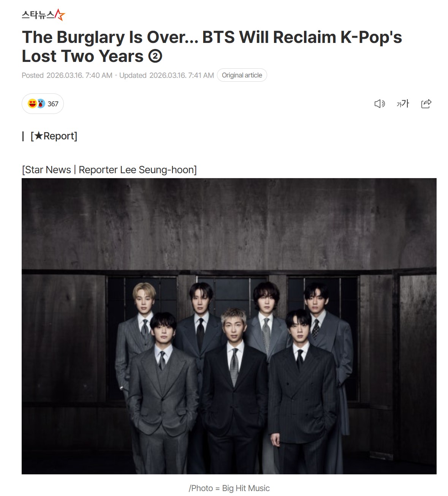
Task: Click the Star News logo text
Action: [38, 15]
